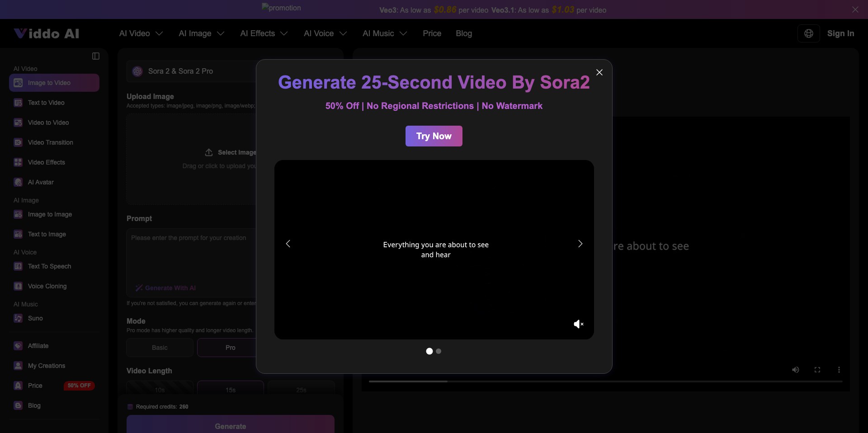Open more options on background video player
The image size is (868, 433).
[x=839, y=370]
